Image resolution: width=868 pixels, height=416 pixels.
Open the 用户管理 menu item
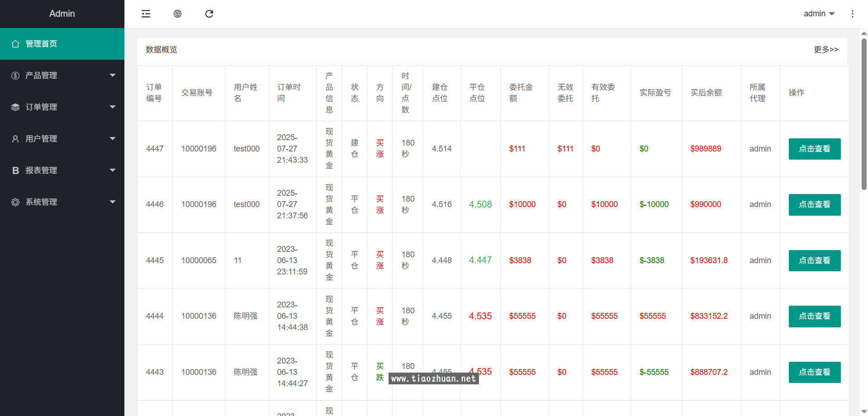coord(62,139)
